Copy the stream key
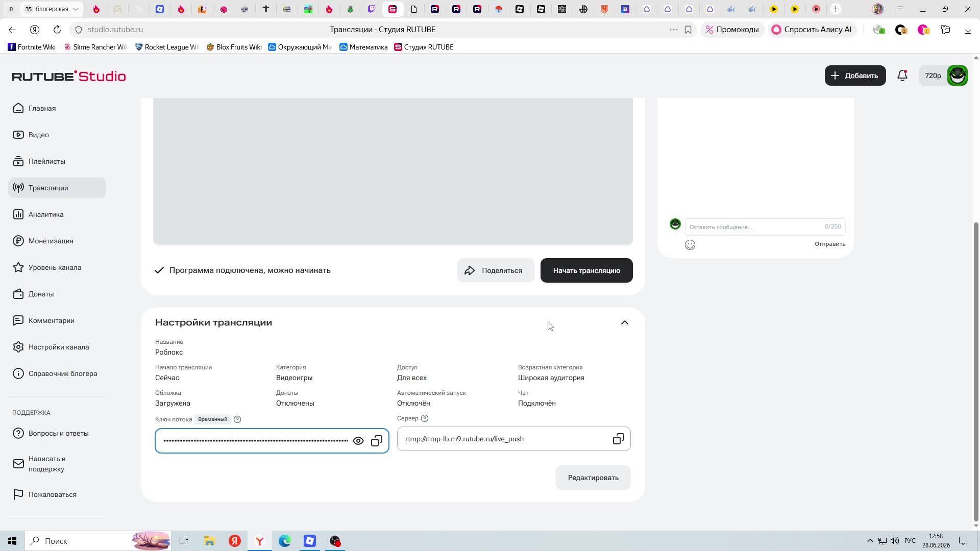The height and width of the screenshot is (551, 980). pyautogui.click(x=377, y=441)
